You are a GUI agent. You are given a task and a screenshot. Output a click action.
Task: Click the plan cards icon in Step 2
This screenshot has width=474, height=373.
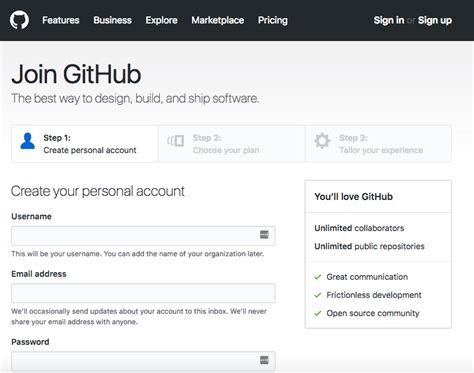click(176, 141)
